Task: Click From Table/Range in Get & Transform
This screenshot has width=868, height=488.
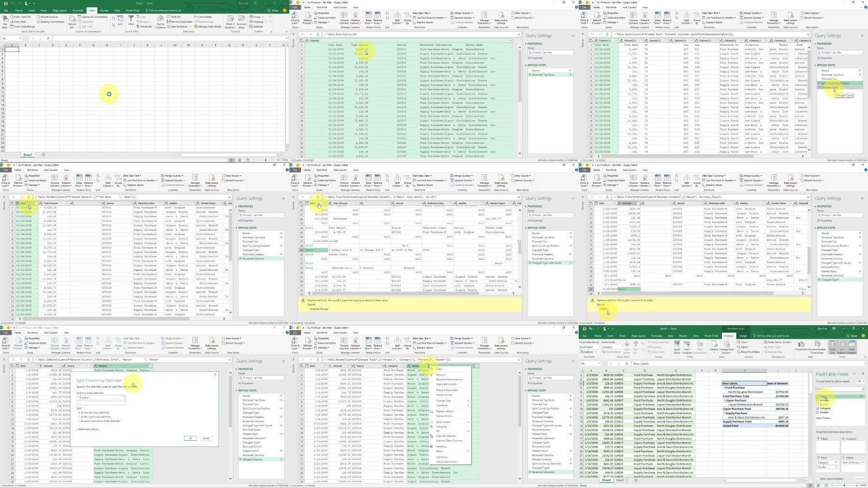Action: tap(23, 27)
